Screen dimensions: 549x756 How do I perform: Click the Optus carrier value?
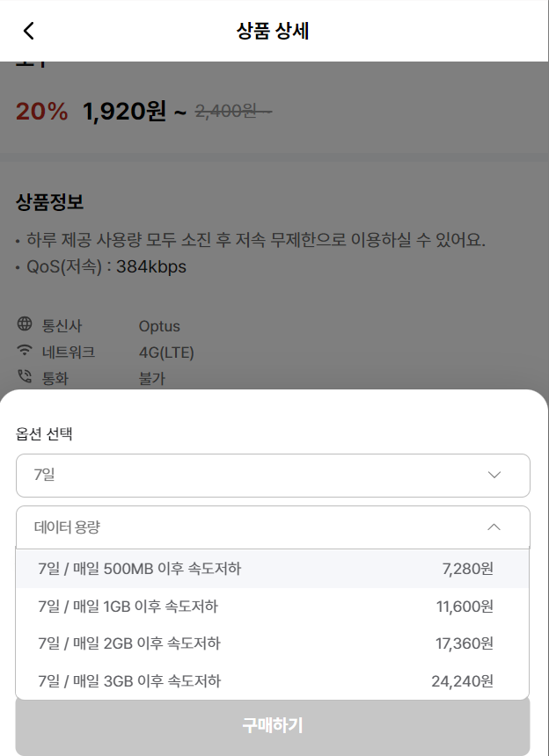[159, 326]
